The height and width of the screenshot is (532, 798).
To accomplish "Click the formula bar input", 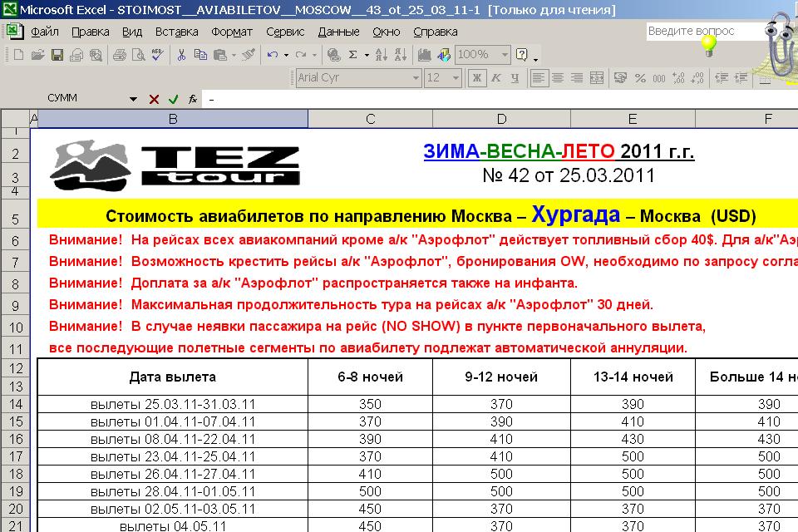I will 500,99.
